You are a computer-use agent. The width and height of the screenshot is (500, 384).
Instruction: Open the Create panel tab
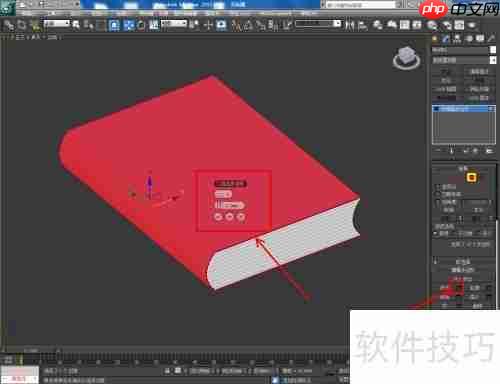coord(435,39)
